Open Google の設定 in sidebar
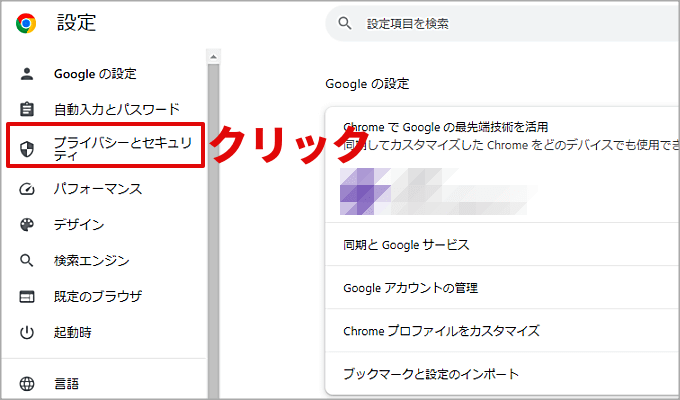 (95, 74)
